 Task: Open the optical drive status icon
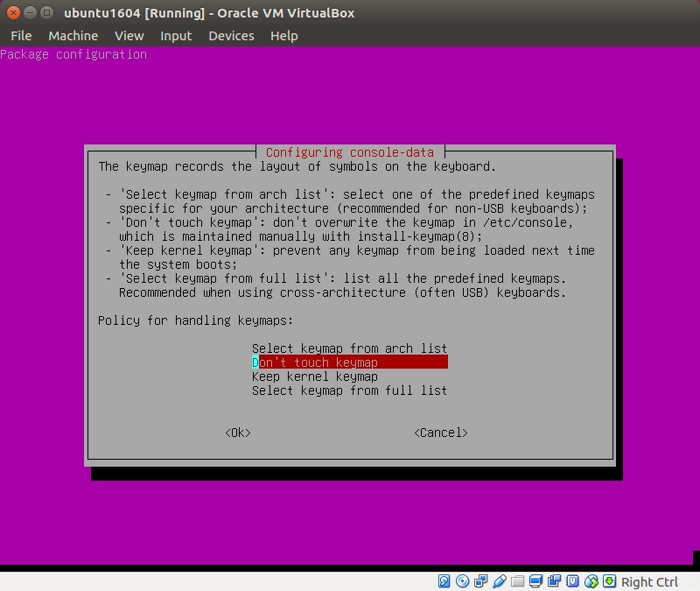[x=463, y=581]
